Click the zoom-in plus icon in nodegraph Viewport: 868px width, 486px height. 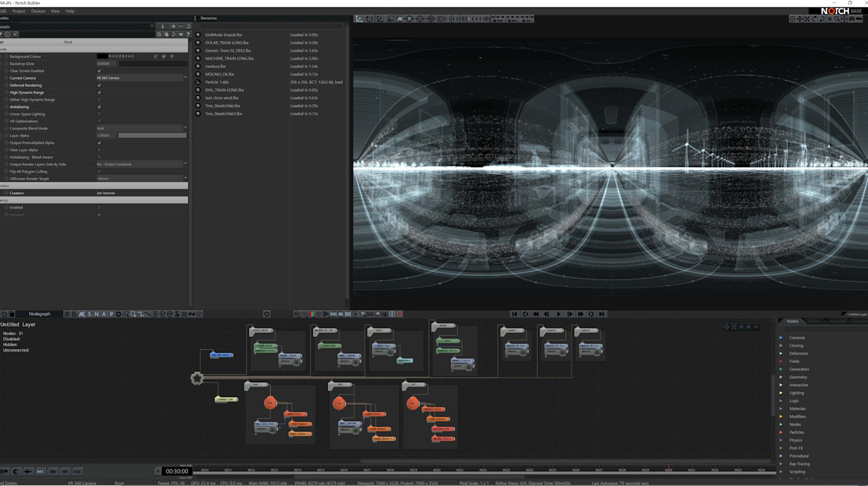point(748,327)
